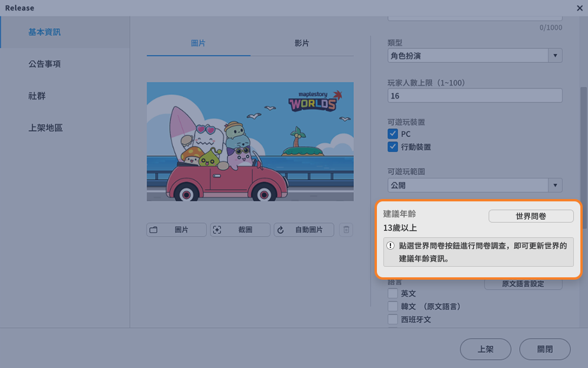Click the vertical scrollbar on right panel

(583, 158)
